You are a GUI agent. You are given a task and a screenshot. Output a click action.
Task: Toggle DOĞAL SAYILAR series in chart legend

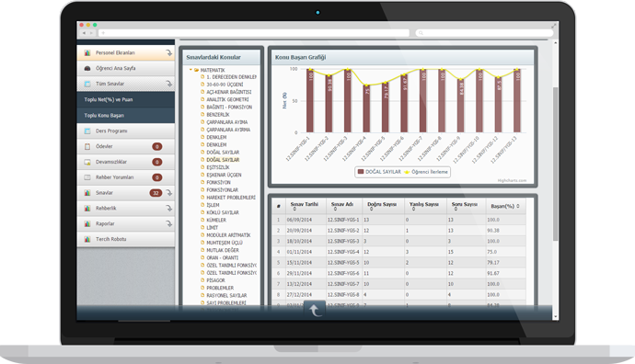point(379,172)
